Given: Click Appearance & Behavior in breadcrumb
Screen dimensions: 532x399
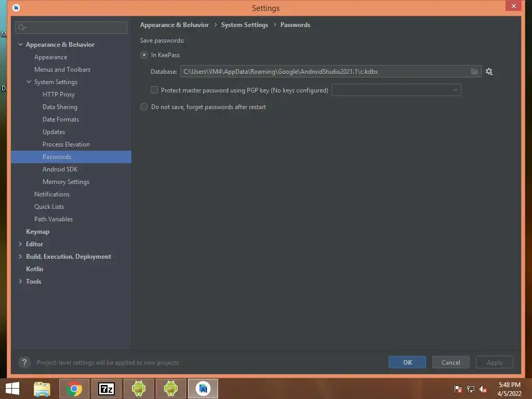Looking at the screenshot, I should coord(175,25).
